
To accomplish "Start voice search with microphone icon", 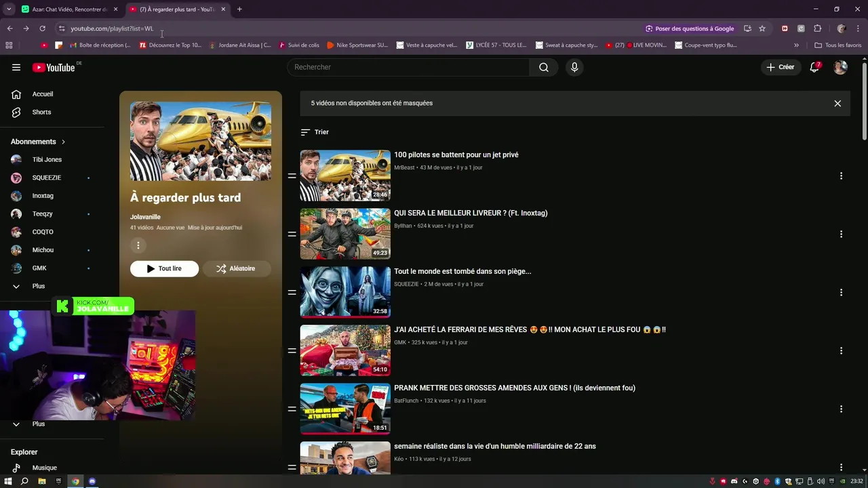I will tap(574, 67).
